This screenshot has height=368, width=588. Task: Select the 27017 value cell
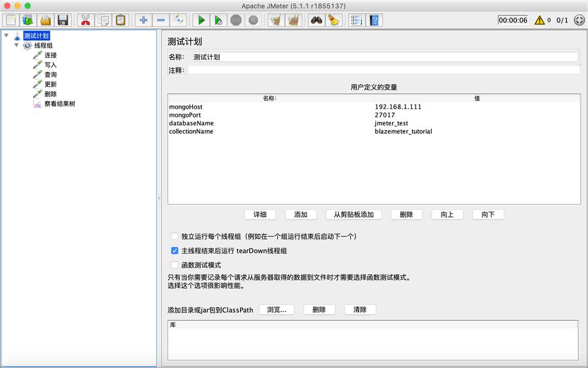(477, 115)
